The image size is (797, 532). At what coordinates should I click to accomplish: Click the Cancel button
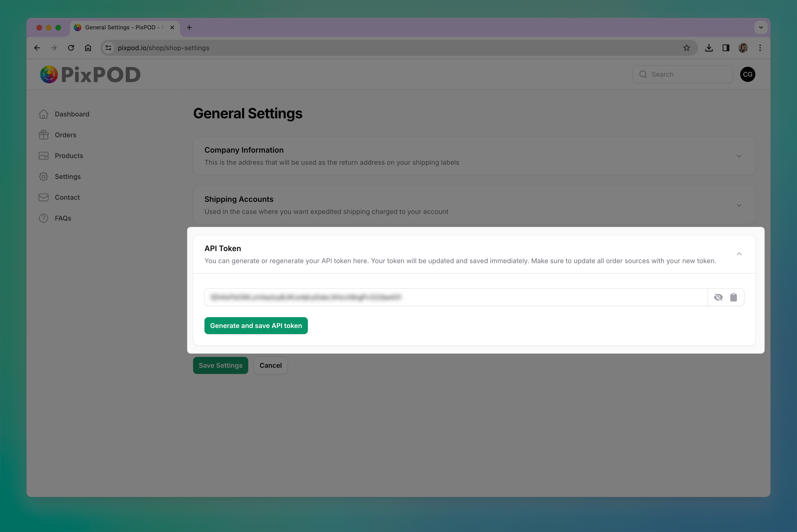270,365
